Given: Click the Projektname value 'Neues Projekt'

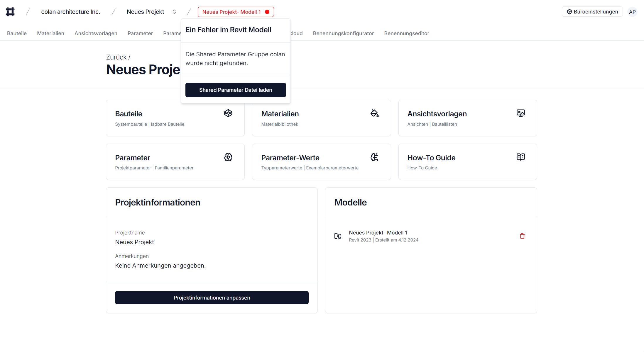Looking at the screenshot, I should coord(134,242).
